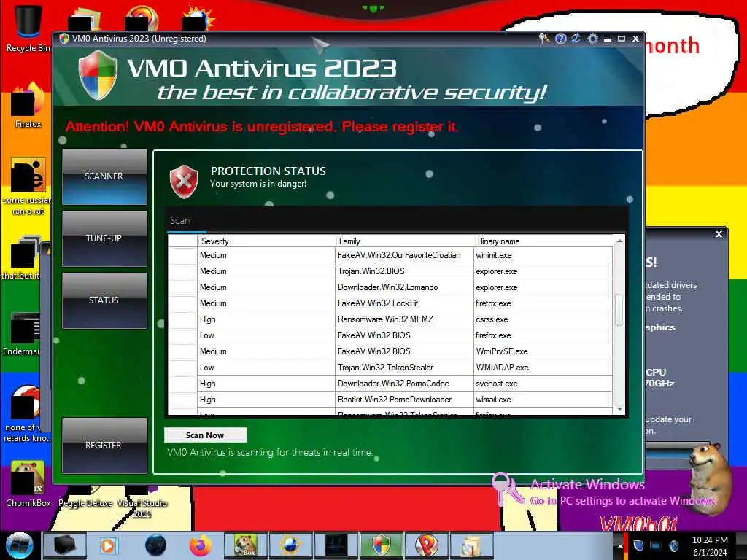Show hidden system tray icons arrow

point(620,546)
